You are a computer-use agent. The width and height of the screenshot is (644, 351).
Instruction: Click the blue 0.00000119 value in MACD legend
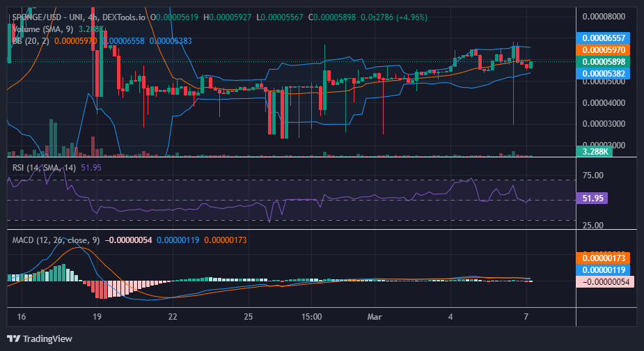coord(178,240)
